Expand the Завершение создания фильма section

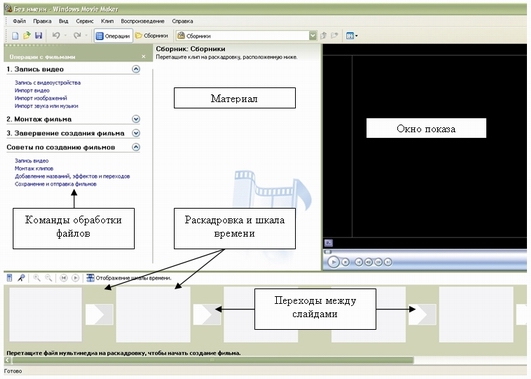click(136, 133)
